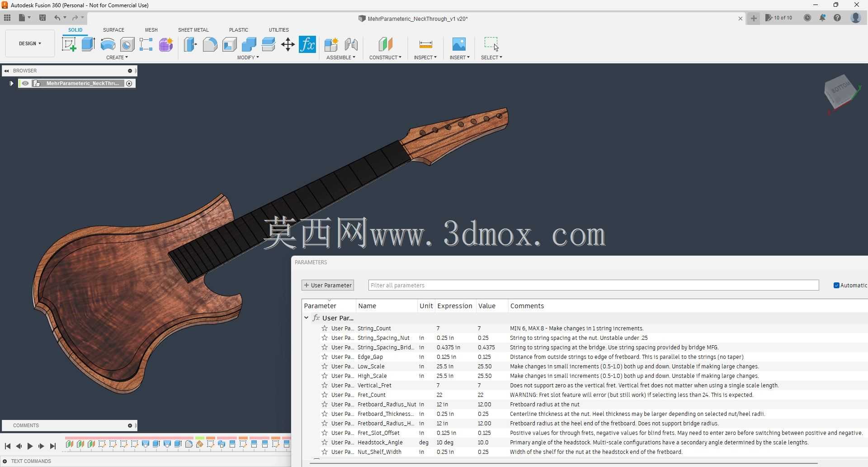Switch to the SOLID tab
Viewport: 868px width, 467px height.
tap(75, 30)
